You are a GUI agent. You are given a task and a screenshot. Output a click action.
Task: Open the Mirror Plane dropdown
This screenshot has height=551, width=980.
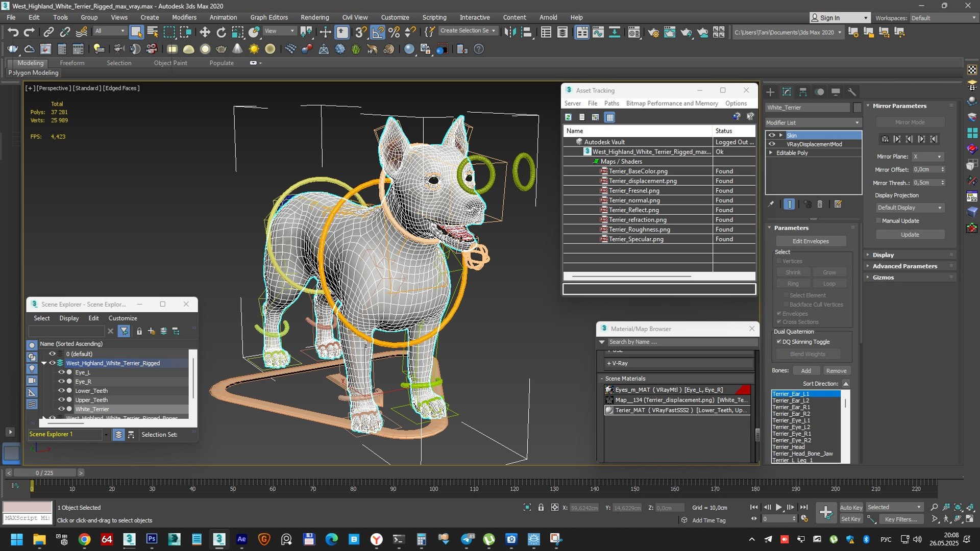tap(927, 157)
